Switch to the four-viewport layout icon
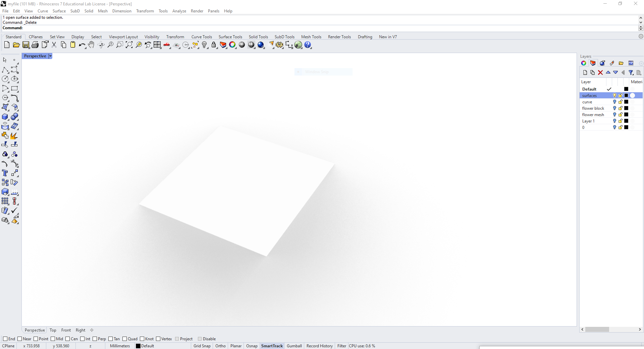The height and width of the screenshot is (349, 644). tap(157, 45)
